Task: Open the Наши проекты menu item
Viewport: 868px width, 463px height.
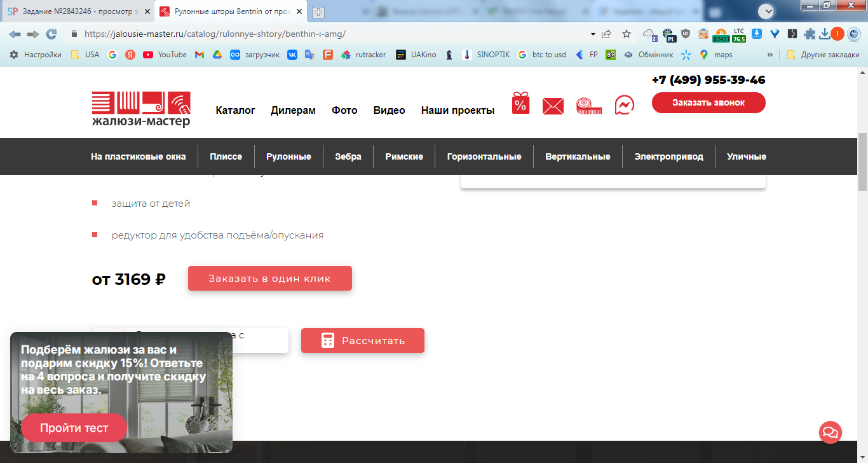Action: click(458, 110)
